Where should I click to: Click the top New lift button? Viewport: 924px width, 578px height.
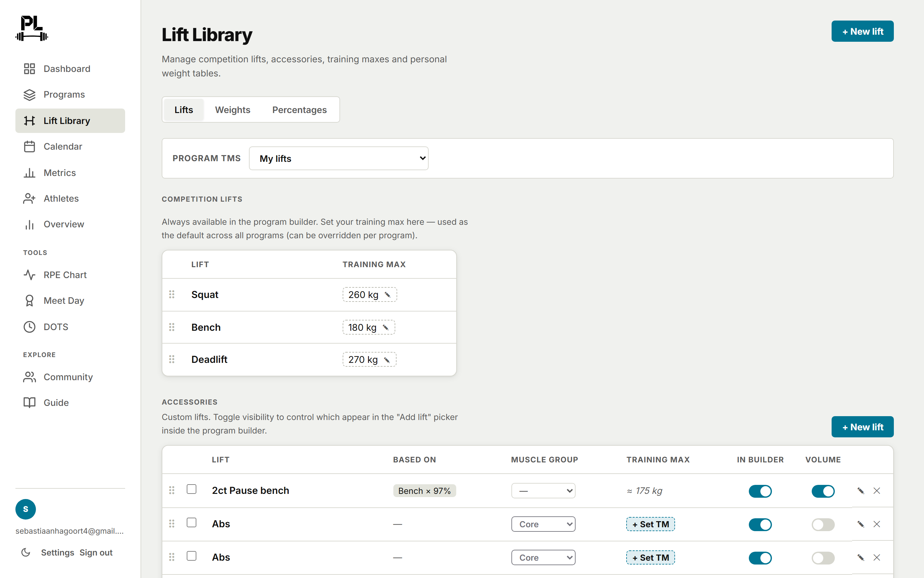862,31
